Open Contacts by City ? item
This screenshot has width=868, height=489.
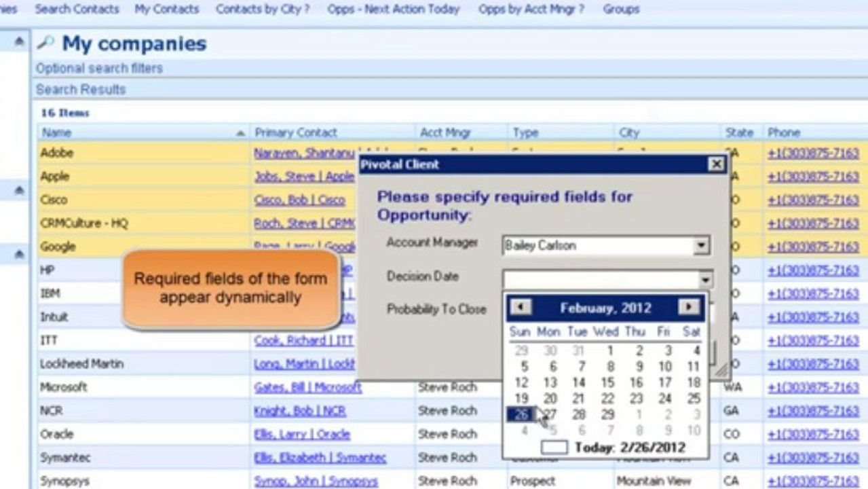[263, 10]
